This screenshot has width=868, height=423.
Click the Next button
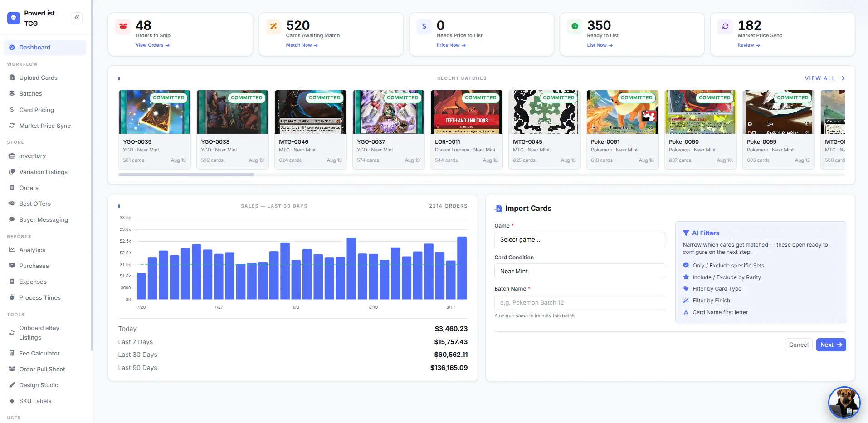tap(831, 345)
